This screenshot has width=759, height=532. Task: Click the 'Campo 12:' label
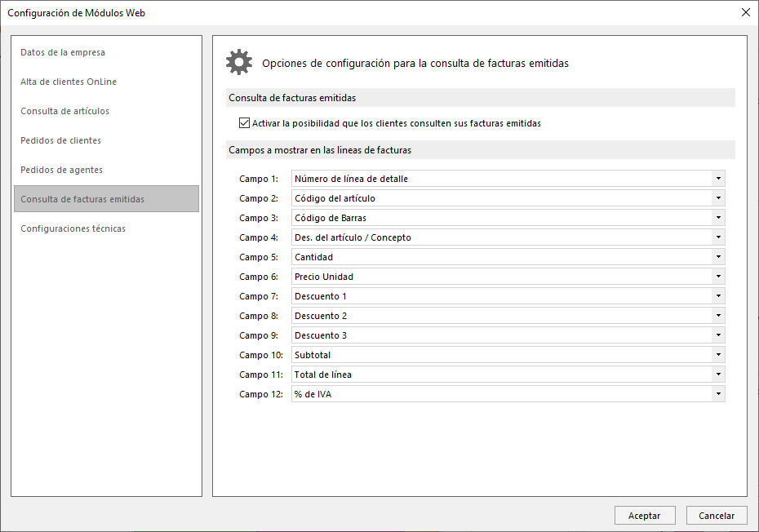261,394
